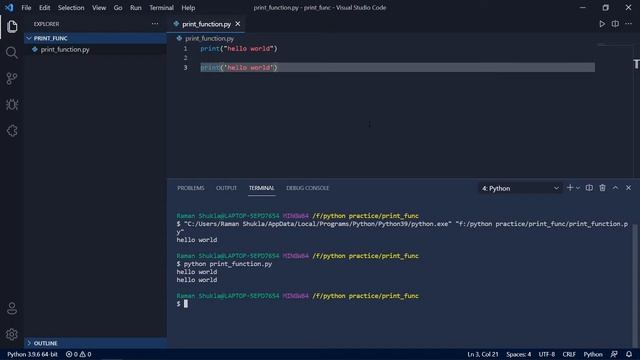Viewport: 640px width, 360px height.
Task: Switch to the PROBLEMS panel tab
Action: coord(191,188)
